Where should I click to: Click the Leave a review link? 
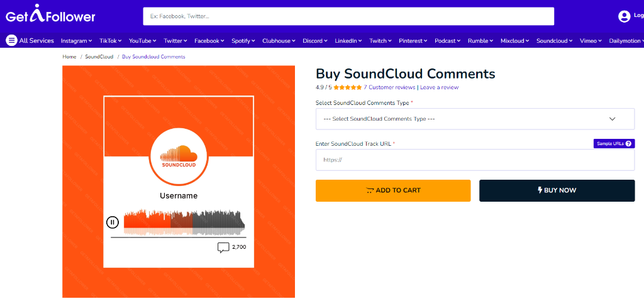point(439,87)
